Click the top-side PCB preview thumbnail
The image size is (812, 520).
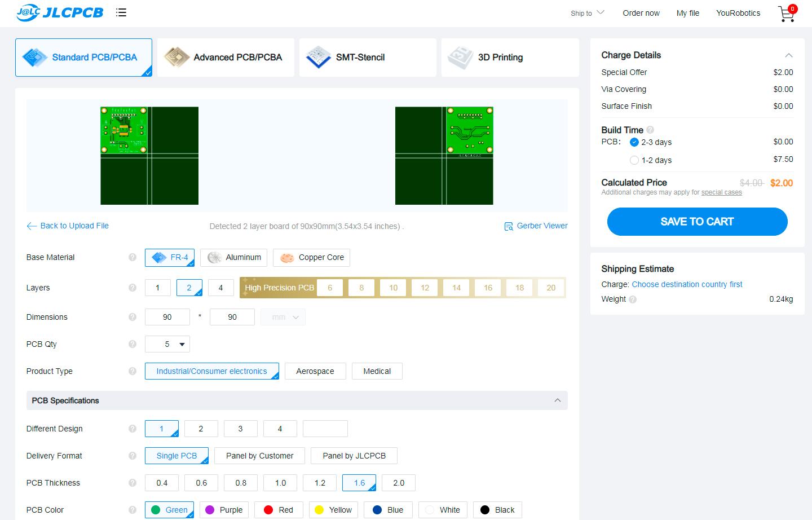(149, 156)
